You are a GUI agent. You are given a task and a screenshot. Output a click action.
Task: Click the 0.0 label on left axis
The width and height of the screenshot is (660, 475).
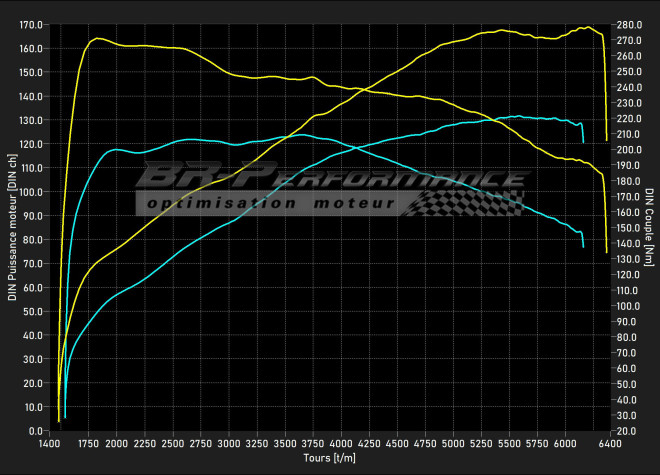click(x=37, y=431)
